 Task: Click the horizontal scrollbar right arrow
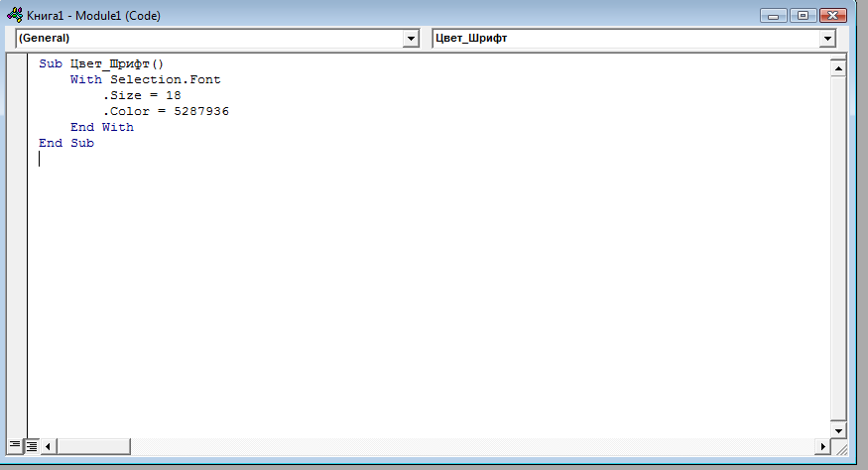pos(822,446)
